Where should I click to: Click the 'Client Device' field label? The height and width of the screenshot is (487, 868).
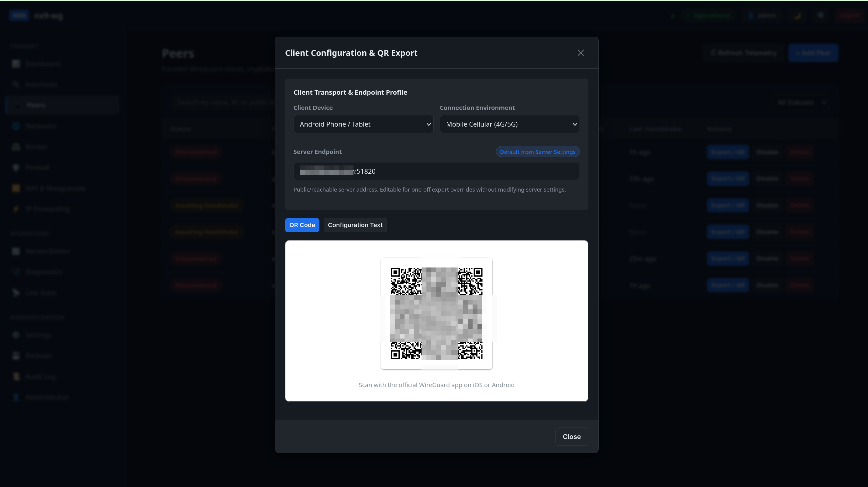click(x=313, y=108)
